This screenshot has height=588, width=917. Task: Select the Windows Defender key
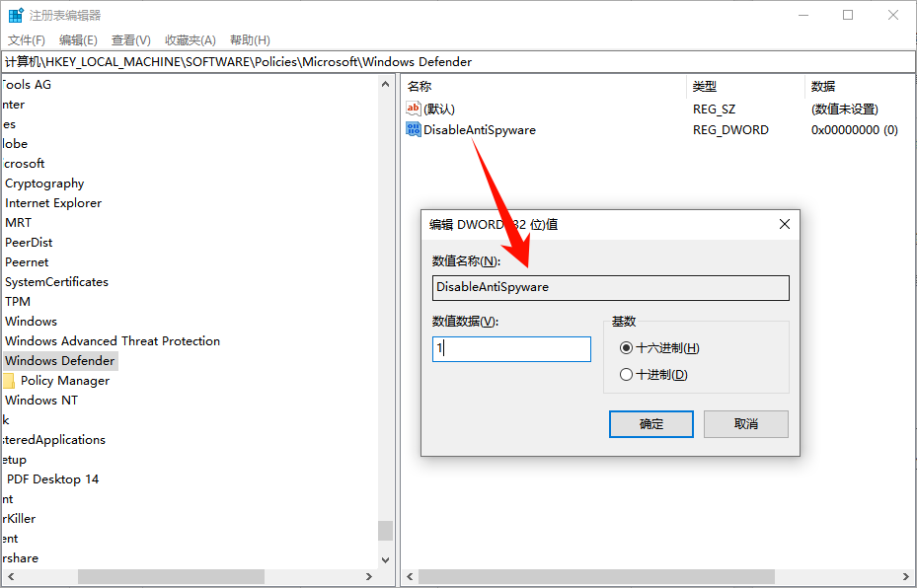pos(59,361)
